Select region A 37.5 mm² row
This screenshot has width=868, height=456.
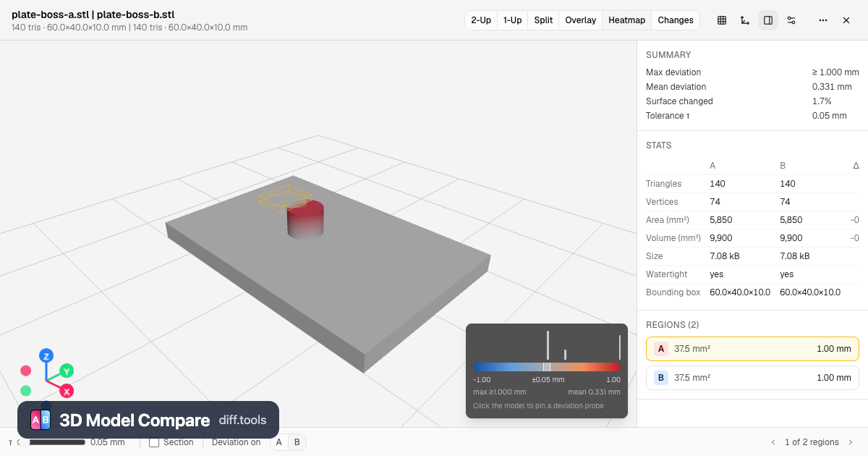point(752,349)
